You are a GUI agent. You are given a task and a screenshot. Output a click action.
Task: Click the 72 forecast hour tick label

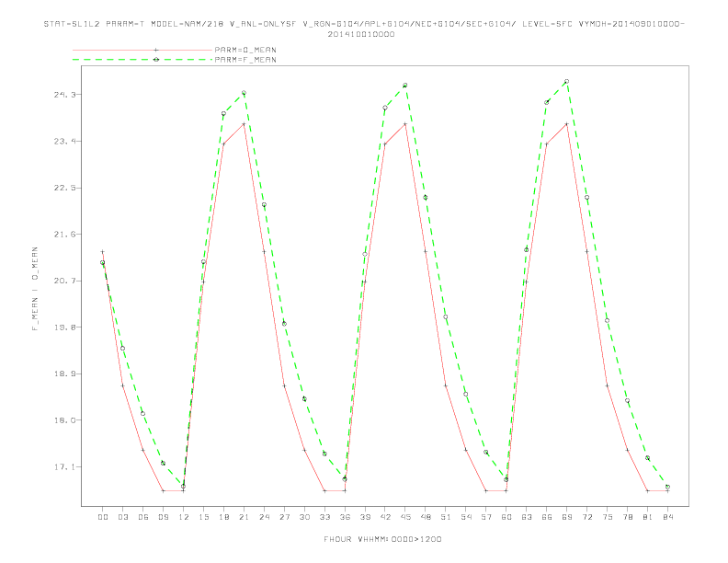pos(586,517)
